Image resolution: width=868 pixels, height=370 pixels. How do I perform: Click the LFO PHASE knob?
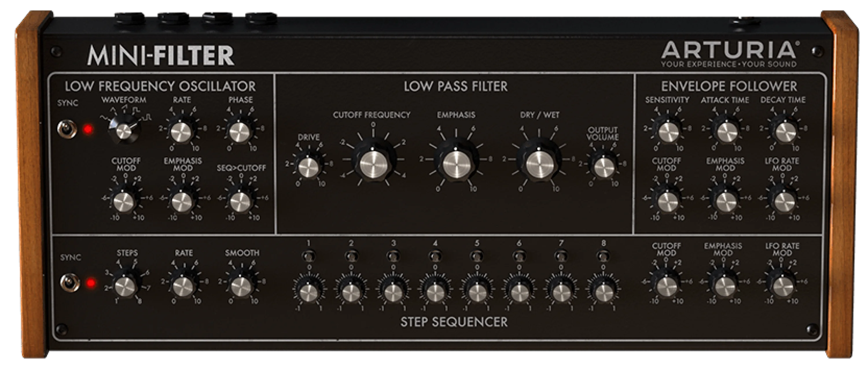[x=240, y=131]
